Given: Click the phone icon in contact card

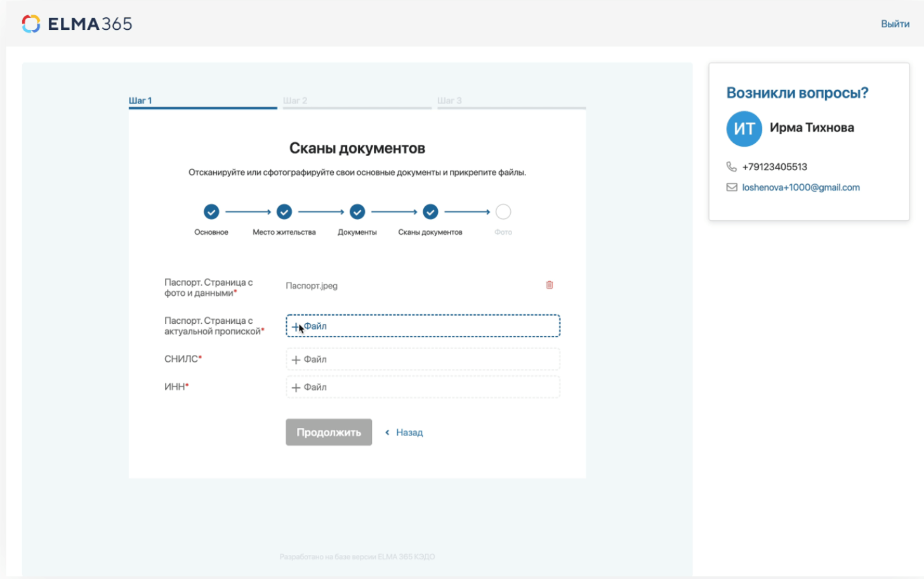Looking at the screenshot, I should coord(731,167).
